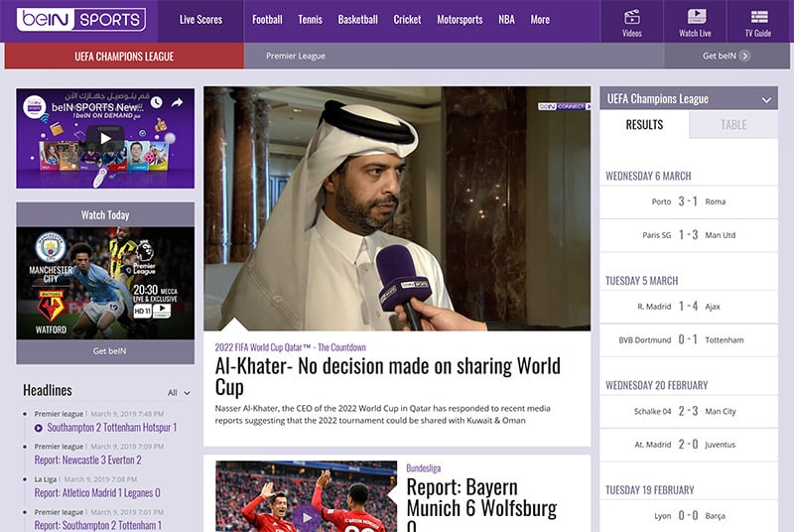Open Report: Bayern Munich 6 Wolfsburg headline
The width and height of the screenshot is (794, 532).
[x=481, y=504]
